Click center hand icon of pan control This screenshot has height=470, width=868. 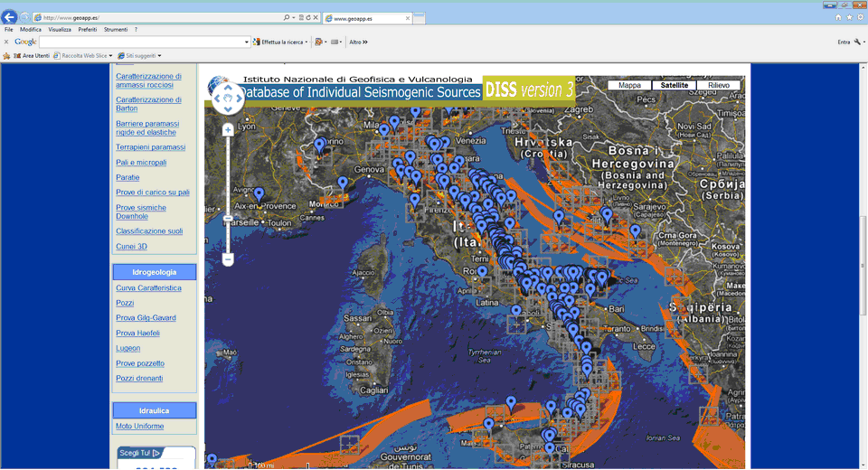[x=228, y=99]
